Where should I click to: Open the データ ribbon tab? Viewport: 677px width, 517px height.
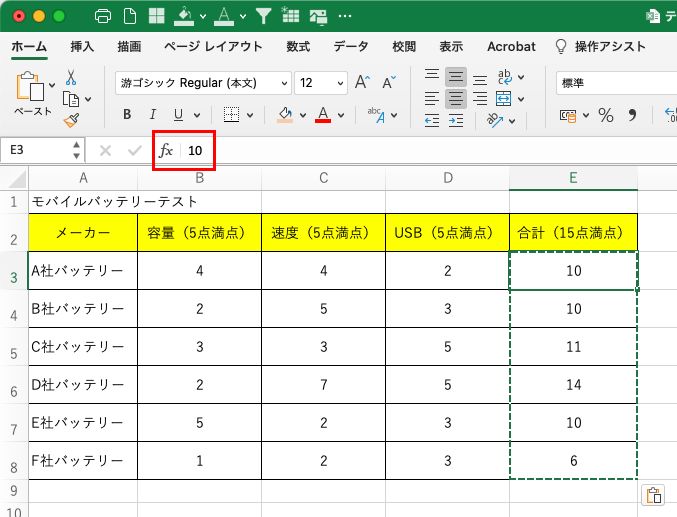pyautogui.click(x=350, y=47)
